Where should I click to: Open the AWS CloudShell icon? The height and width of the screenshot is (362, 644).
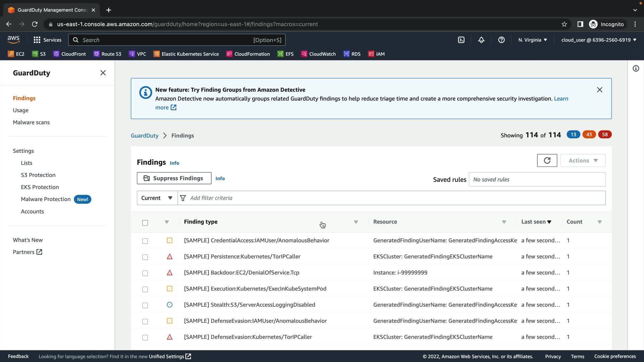coord(461,40)
